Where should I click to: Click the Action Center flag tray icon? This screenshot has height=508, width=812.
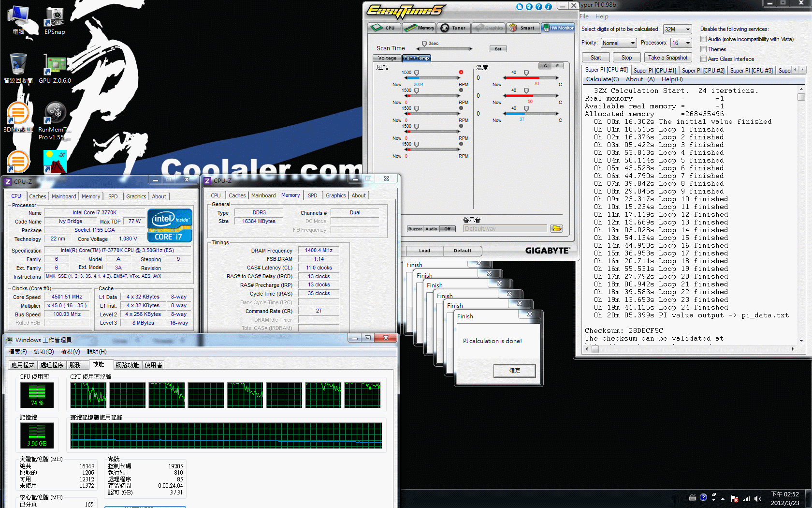tap(735, 498)
